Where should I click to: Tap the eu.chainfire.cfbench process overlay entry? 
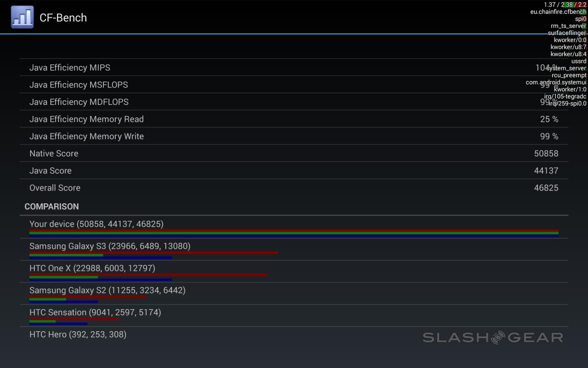coord(558,12)
